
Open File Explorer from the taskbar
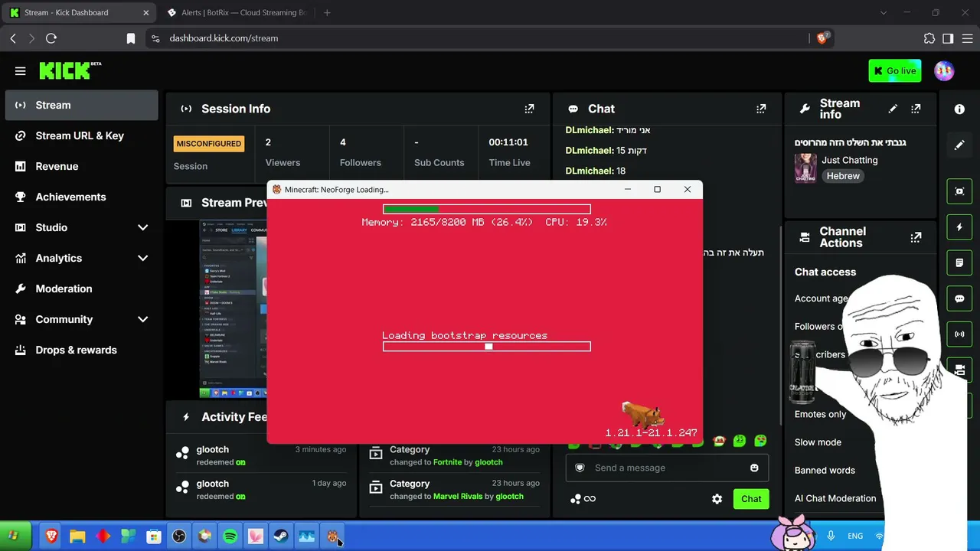[x=77, y=536]
